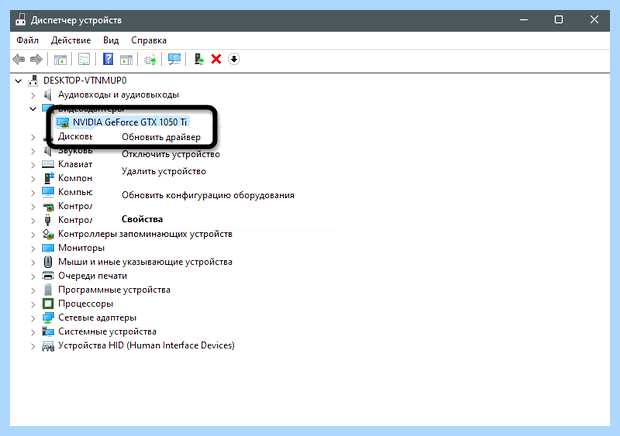The width and height of the screenshot is (620, 436).
Task: Click the speaker icon of Аудиовходы и аудиовыходы
Action: pyautogui.click(x=48, y=95)
